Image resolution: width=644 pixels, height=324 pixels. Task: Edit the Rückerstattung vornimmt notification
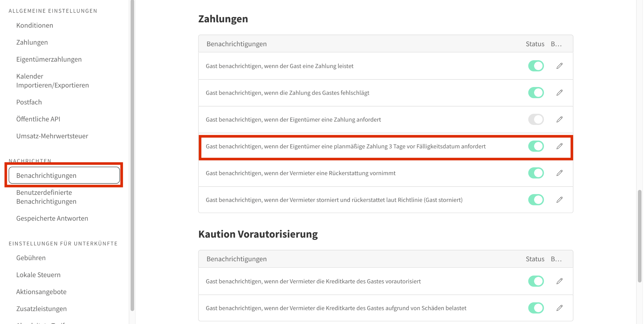point(559,173)
